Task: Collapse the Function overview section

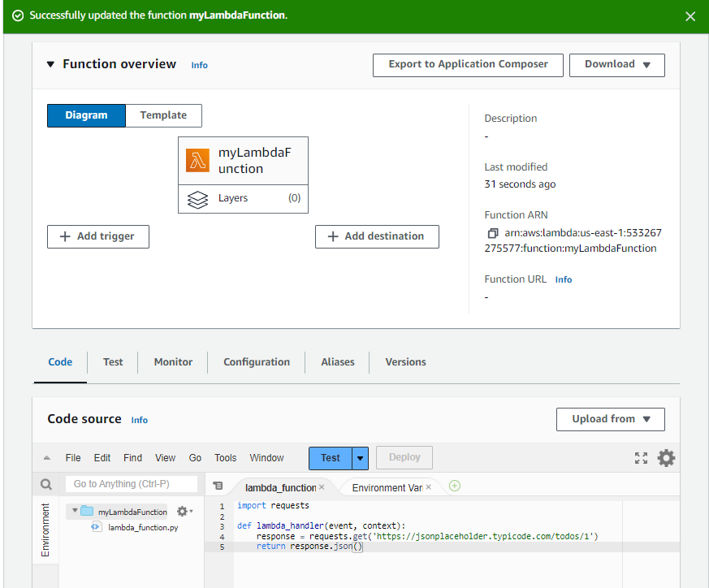Action: point(50,64)
